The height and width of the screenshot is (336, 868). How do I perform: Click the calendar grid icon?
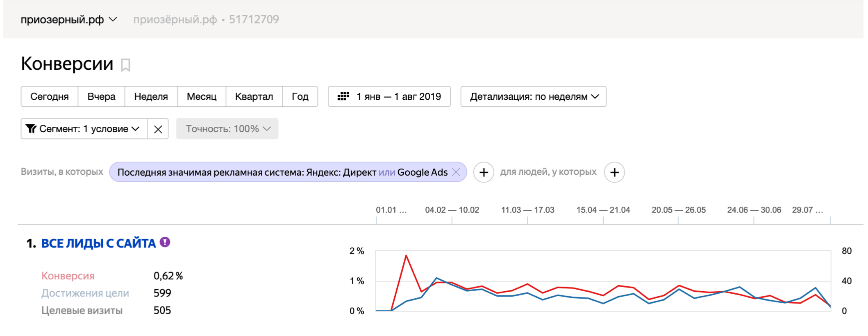pyautogui.click(x=343, y=96)
